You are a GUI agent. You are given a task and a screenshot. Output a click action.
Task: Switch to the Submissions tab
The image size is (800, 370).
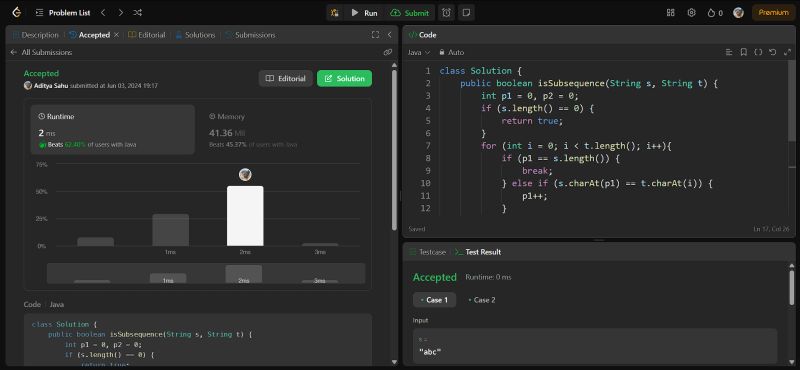tap(251, 35)
